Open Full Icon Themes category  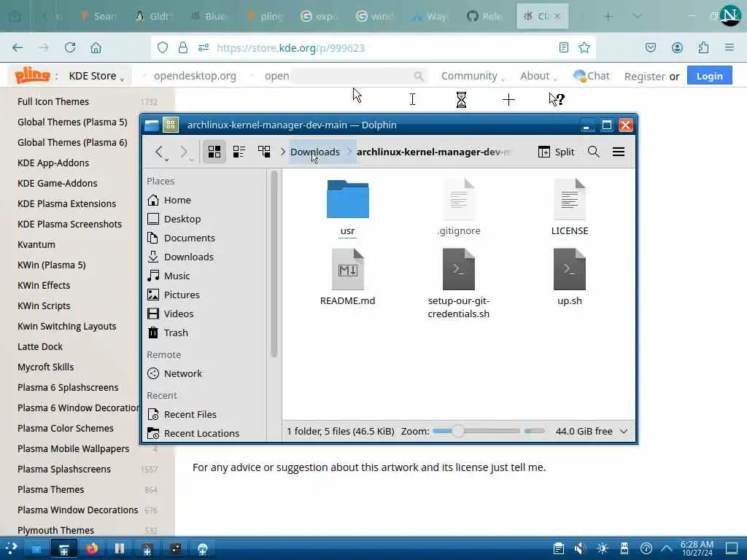(53, 101)
